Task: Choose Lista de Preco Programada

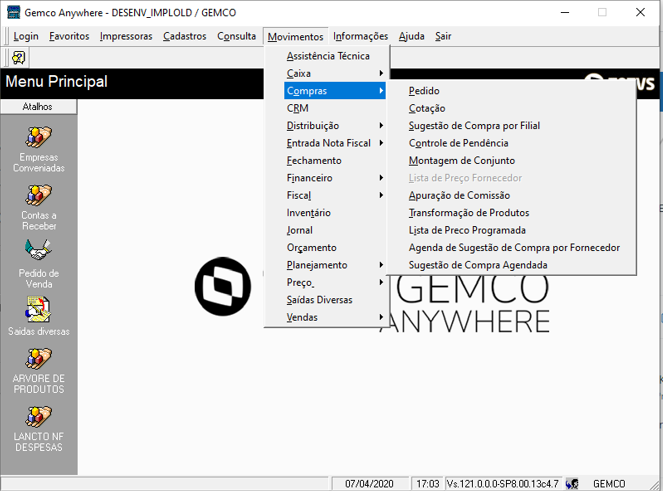Action: [511, 230]
